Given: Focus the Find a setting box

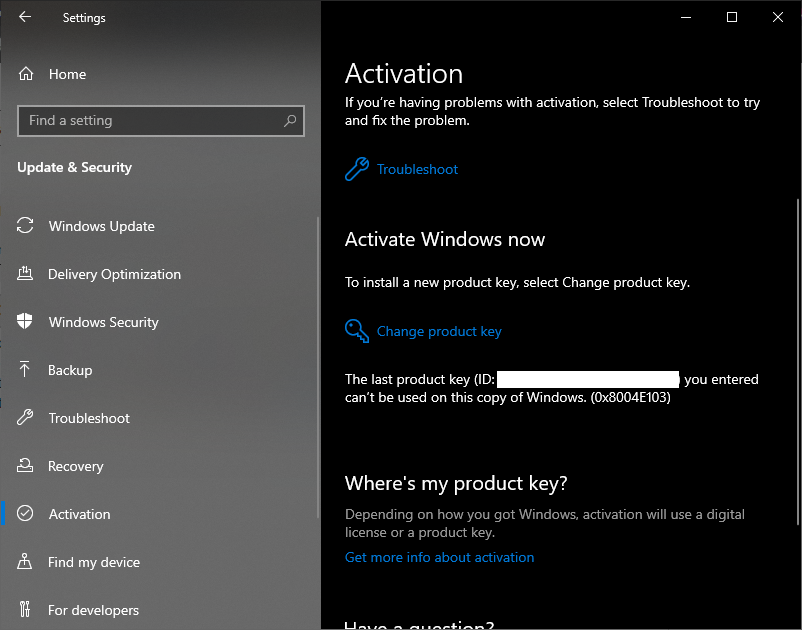Looking at the screenshot, I should tap(161, 121).
